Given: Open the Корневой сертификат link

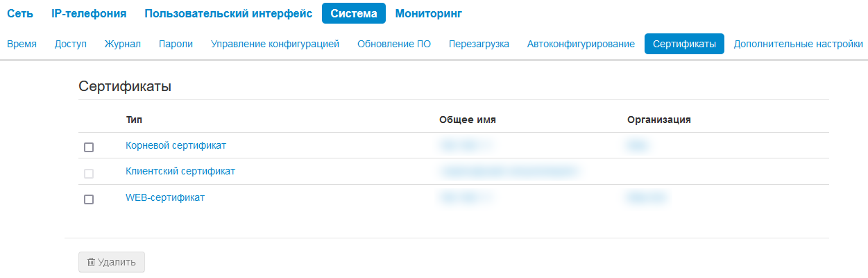Looking at the screenshot, I should pos(176,145).
